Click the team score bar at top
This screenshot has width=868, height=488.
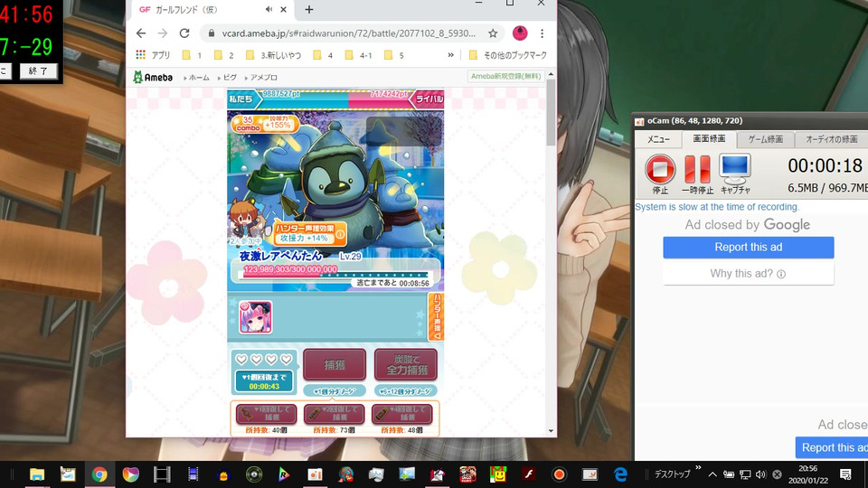pos(335,99)
